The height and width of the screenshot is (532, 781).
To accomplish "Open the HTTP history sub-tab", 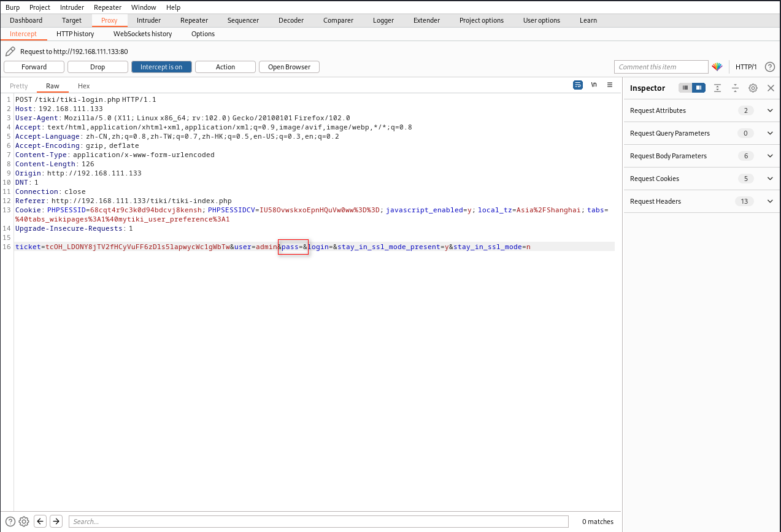I will tap(75, 34).
